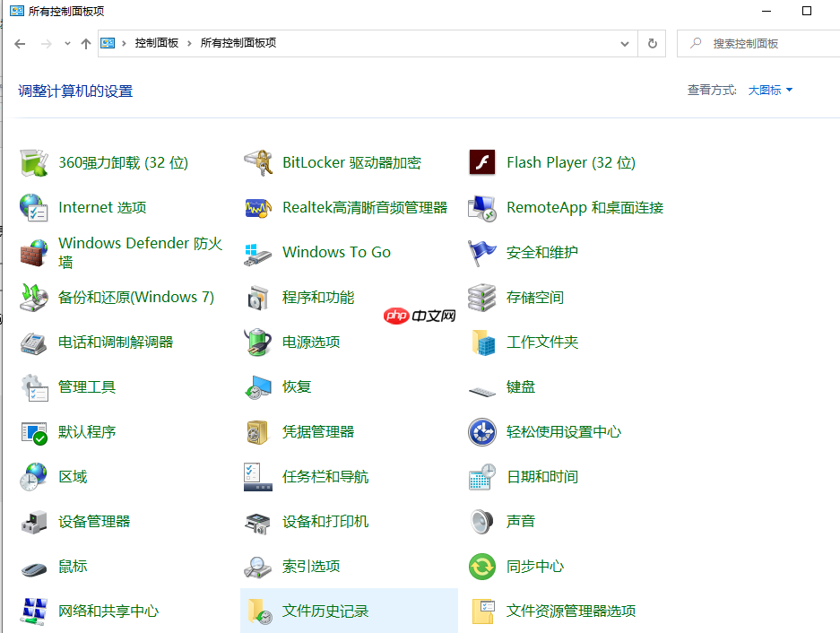Expand the address bar history dropdown arrow
Image resolution: width=840 pixels, height=633 pixels.
point(625,43)
